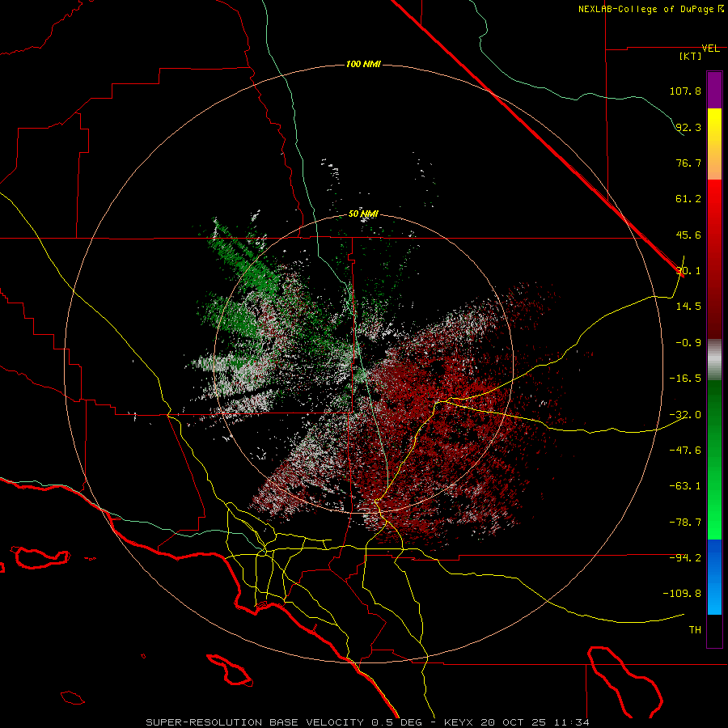Click the -63.1 scale value
The height and width of the screenshot is (728, 728).
coord(685,486)
